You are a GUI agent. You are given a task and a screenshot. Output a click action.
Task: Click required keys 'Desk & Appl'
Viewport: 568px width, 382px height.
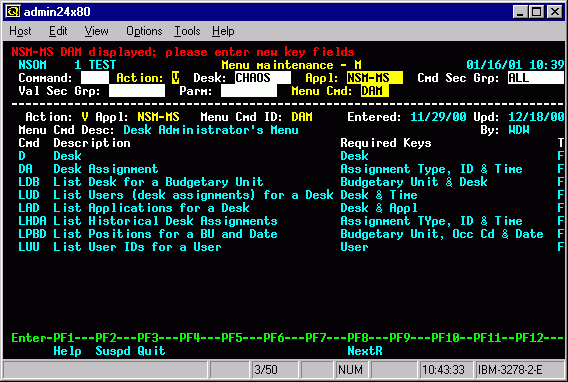[x=379, y=208]
